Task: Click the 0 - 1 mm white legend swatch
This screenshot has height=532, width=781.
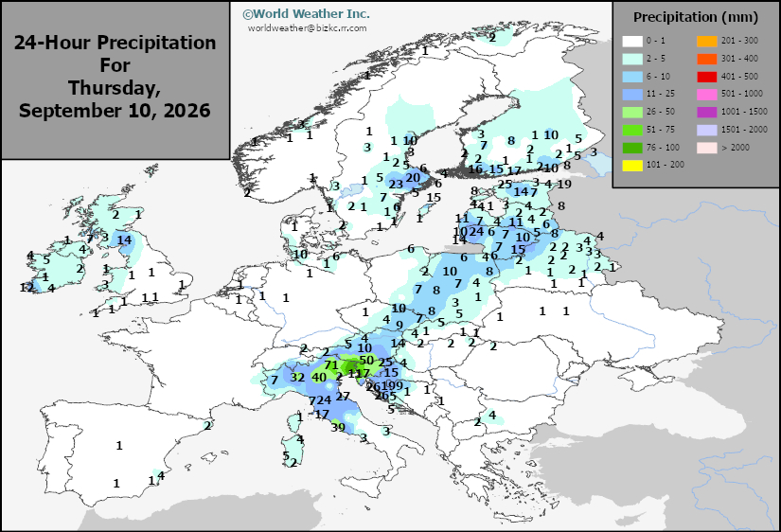Action: point(632,41)
